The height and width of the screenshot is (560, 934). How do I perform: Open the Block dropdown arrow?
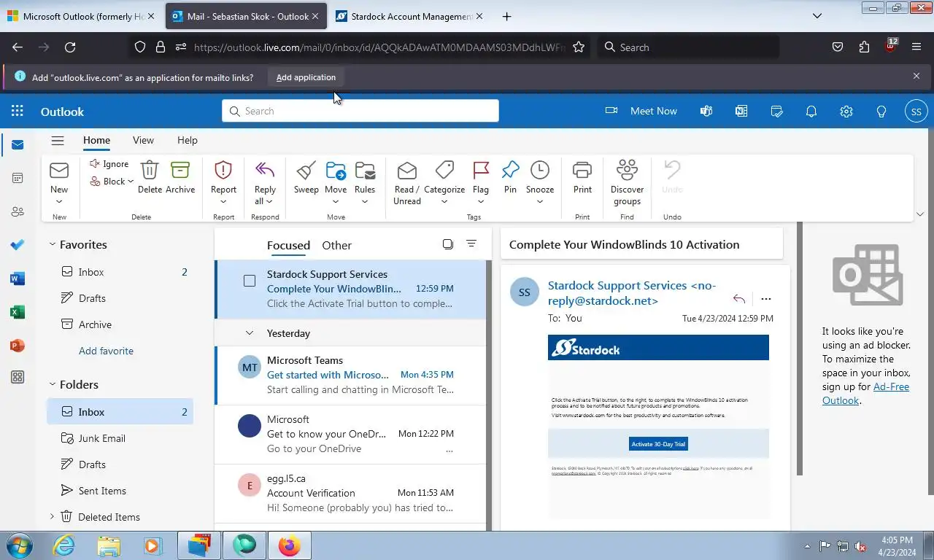coord(131,182)
